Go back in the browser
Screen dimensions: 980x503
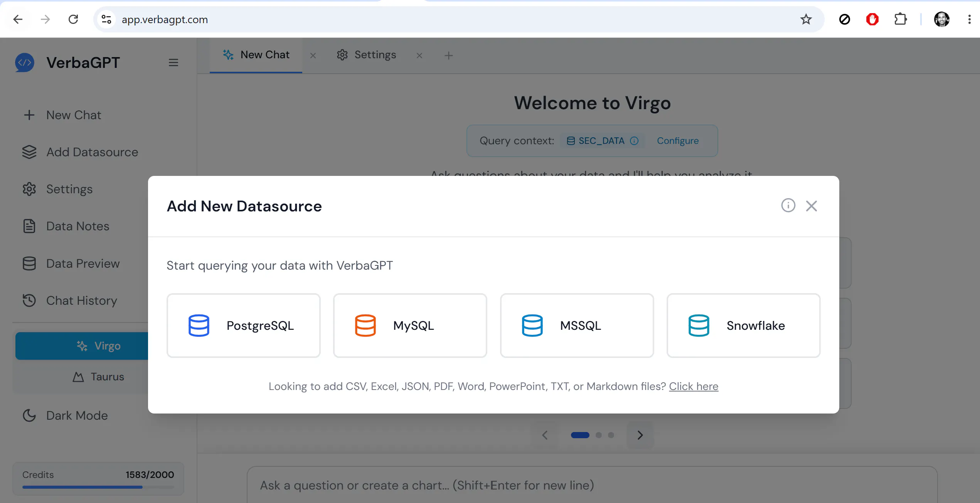point(18,19)
